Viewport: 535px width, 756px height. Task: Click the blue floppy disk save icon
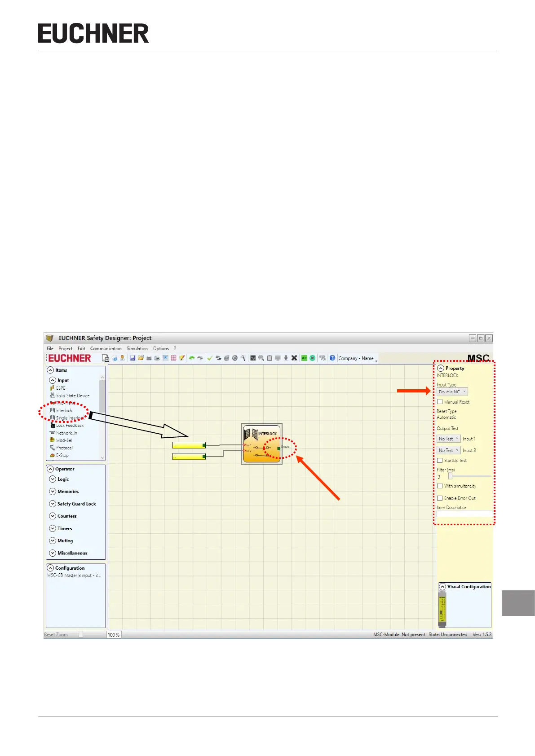coord(133,358)
